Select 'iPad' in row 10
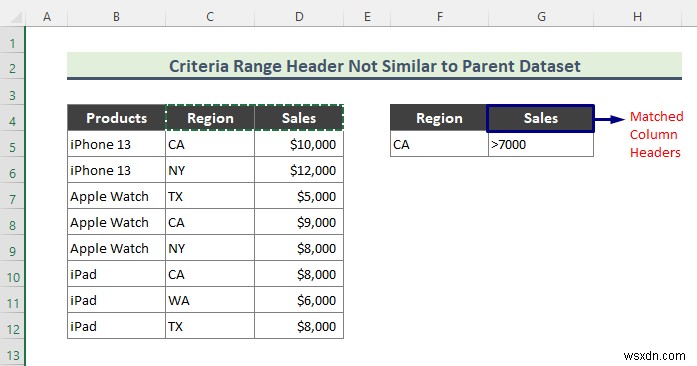 click(x=116, y=274)
